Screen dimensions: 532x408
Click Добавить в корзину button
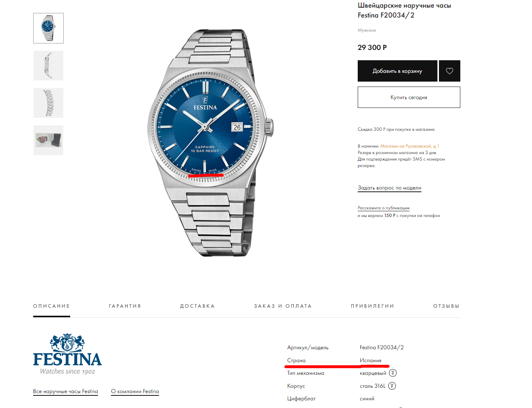(397, 71)
